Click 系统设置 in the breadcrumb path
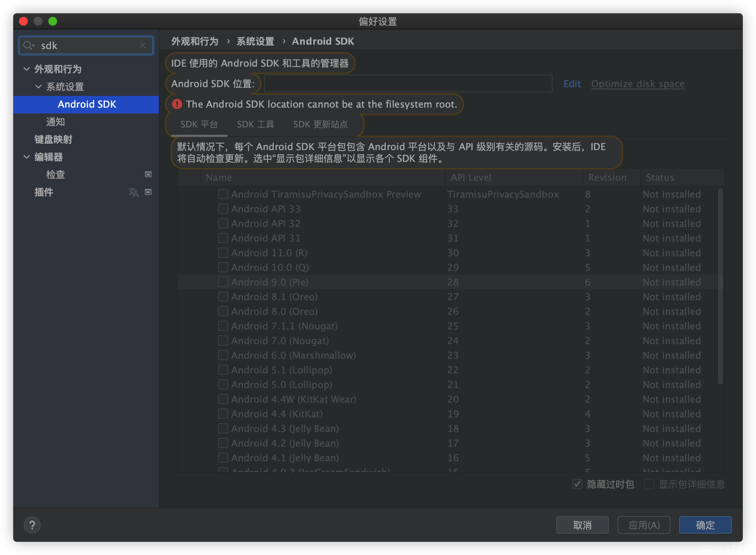This screenshot has width=756, height=555. click(255, 41)
